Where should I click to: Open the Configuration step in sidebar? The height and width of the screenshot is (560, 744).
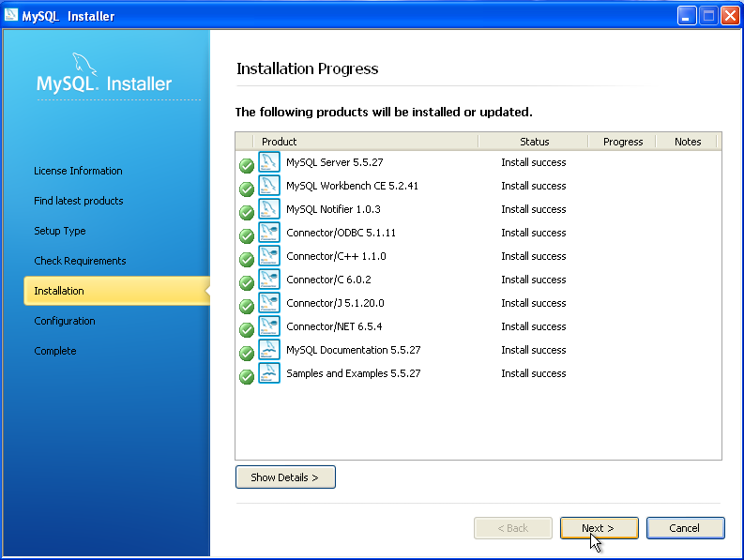tap(65, 321)
